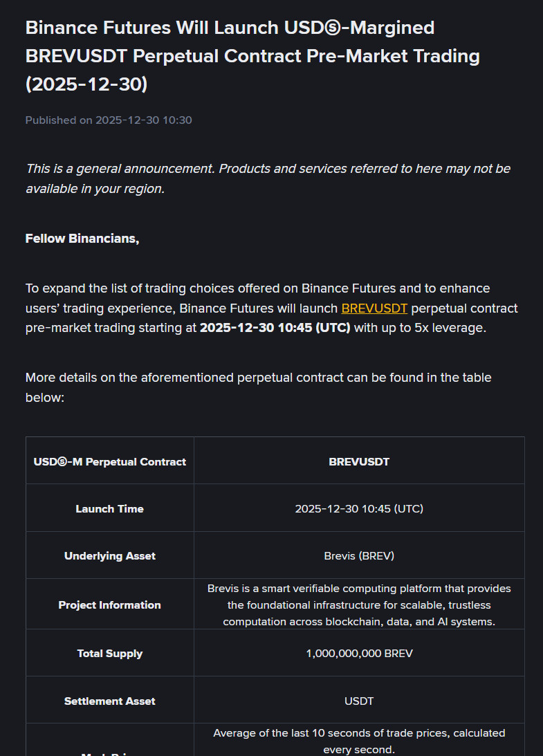The width and height of the screenshot is (543, 756).
Task: Select the "Project Information" row label
Action: 110,605
